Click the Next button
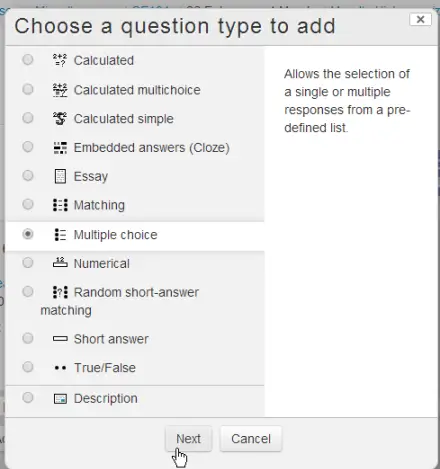This screenshot has width=440, height=469. [x=188, y=439]
